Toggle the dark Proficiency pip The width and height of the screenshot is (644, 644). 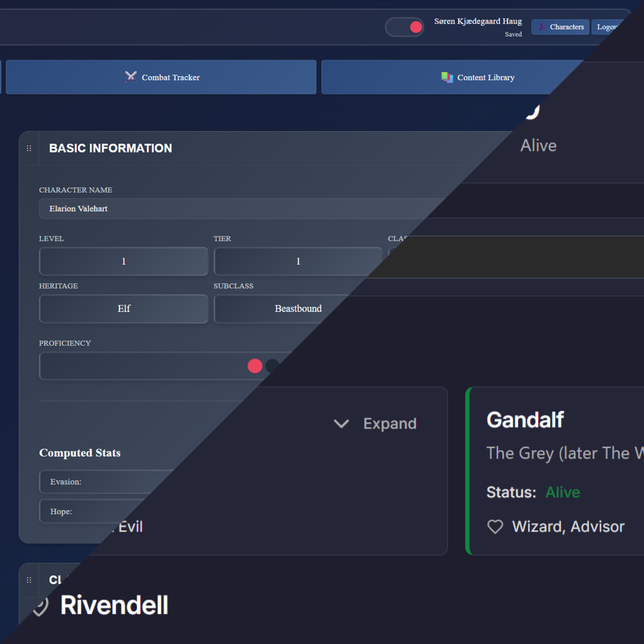click(273, 366)
